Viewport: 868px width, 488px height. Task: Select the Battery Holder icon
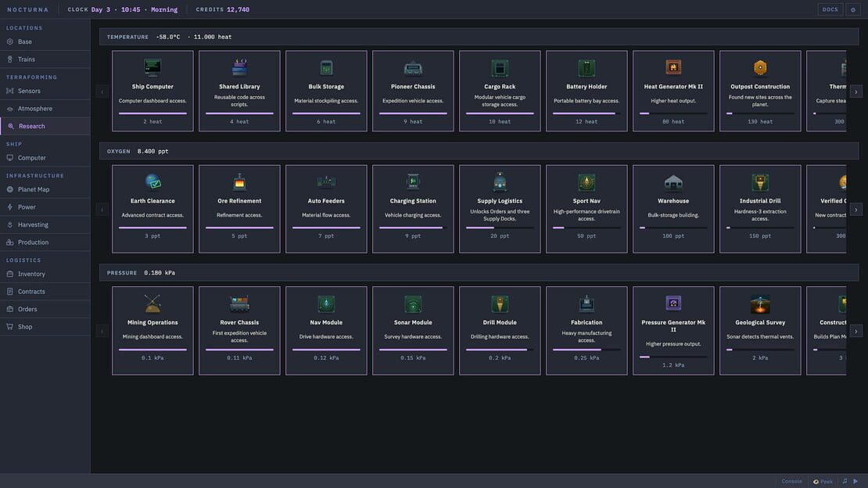click(x=586, y=67)
